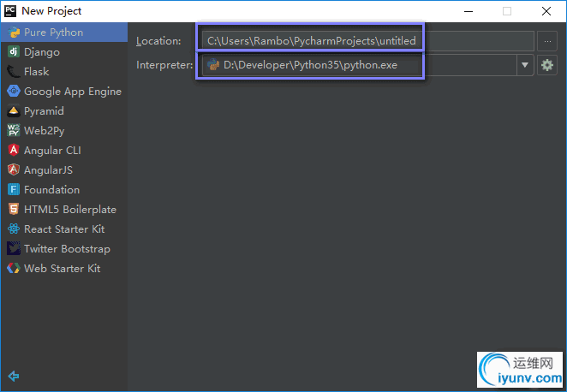Expand the Interpreter dropdown arrow
Viewport: 567px width, 392px height.
click(x=525, y=65)
